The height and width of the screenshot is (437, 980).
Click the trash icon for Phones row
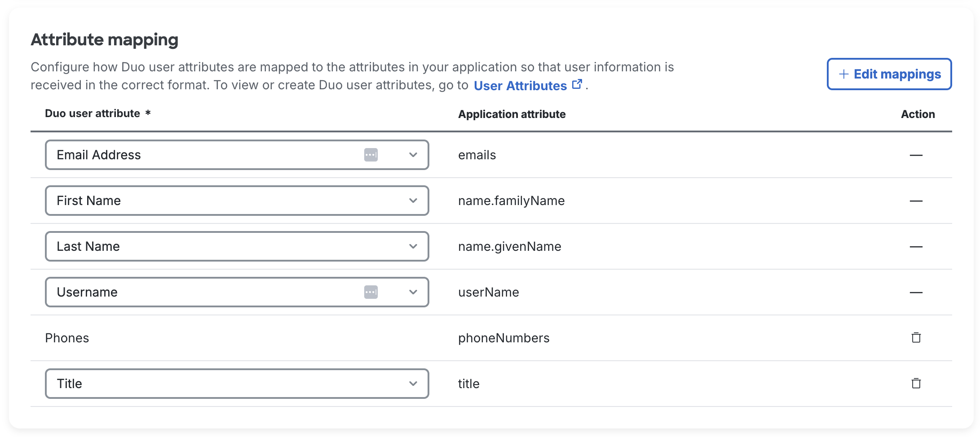pyautogui.click(x=916, y=338)
